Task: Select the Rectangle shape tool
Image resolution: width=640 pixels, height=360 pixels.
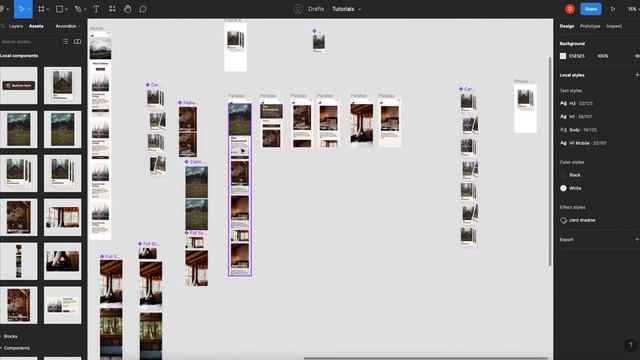Action: click(59, 9)
